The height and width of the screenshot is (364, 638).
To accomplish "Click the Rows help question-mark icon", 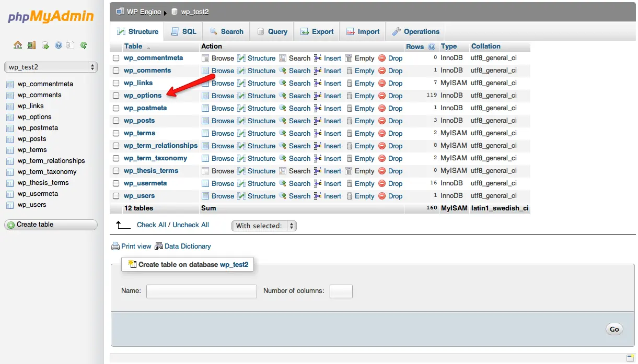I will 432,46.
